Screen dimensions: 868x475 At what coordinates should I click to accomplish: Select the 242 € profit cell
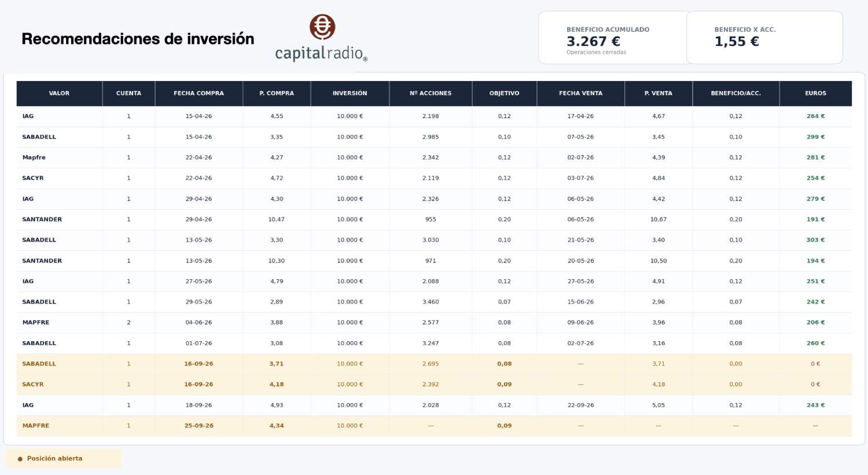(x=815, y=302)
